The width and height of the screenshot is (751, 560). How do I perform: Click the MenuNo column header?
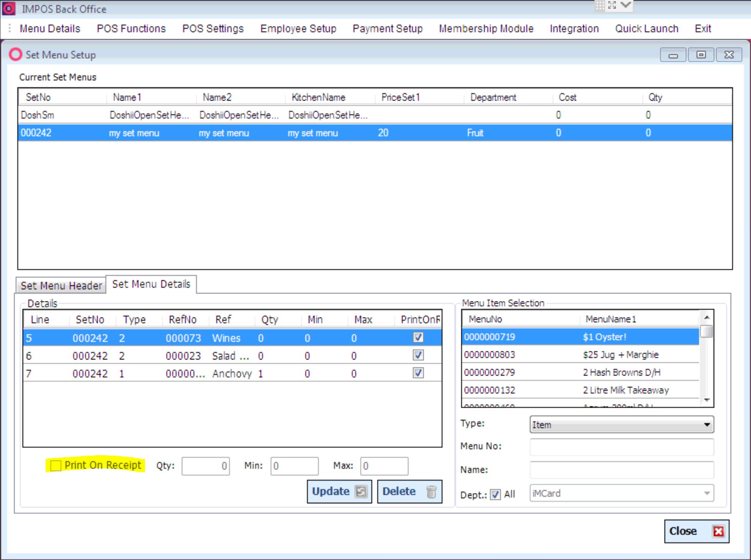(521, 319)
